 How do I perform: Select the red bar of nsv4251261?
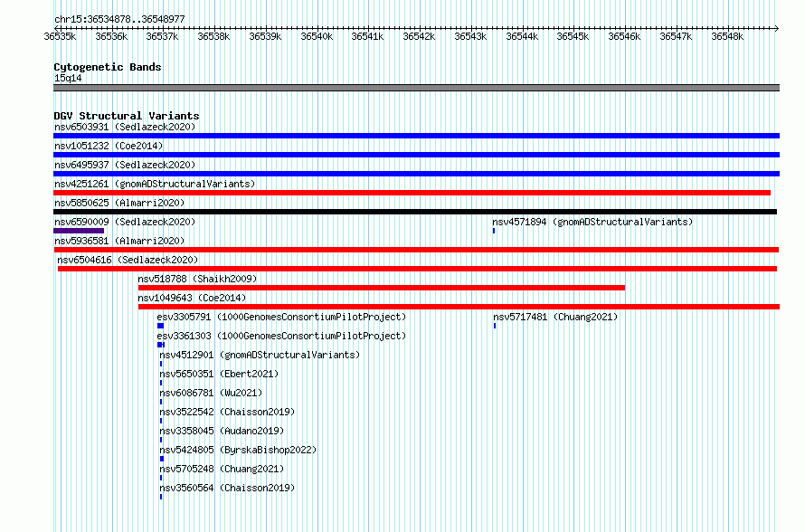point(412,193)
